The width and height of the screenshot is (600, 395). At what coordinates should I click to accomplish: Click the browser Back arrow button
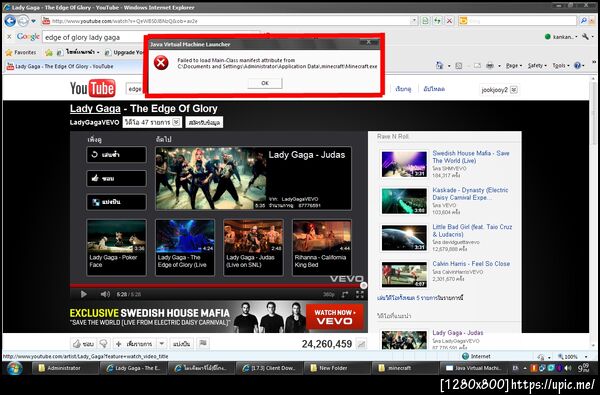(x=10, y=21)
